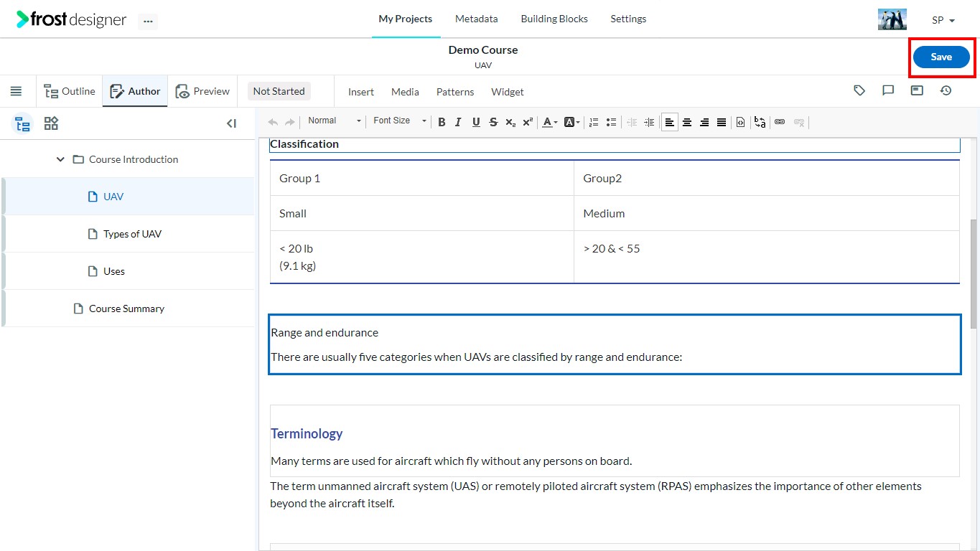The height and width of the screenshot is (551, 980).
Task: Select the UAV page in tree
Action: [x=128, y=197]
